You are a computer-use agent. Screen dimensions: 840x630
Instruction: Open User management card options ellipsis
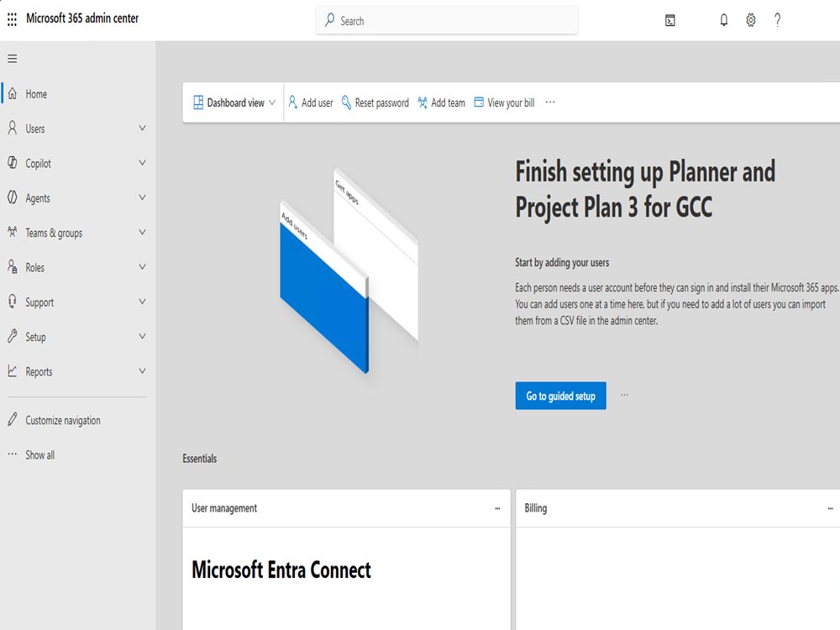click(x=497, y=508)
